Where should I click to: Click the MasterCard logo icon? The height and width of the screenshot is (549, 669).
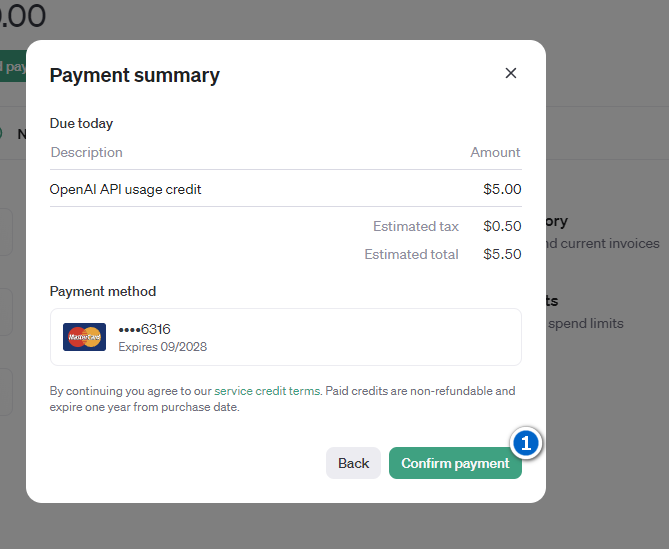click(x=84, y=337)
